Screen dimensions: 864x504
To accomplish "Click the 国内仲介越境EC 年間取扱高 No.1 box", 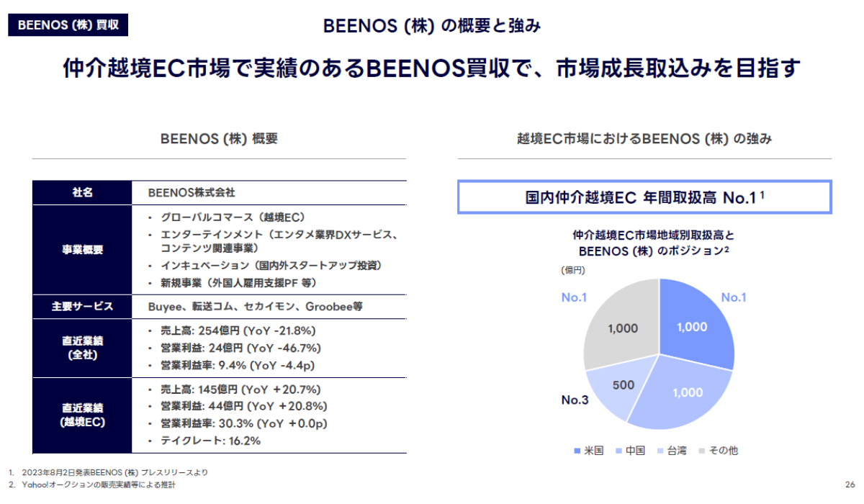I will (644, 197).
